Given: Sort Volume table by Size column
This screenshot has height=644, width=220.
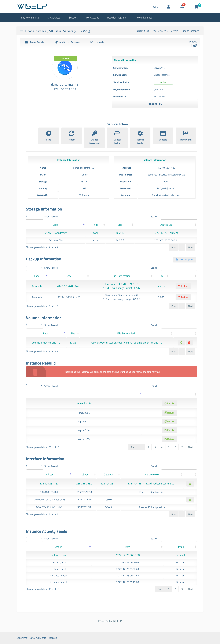Looking at the screenshot, I should pyautogui.click(x=73, y=334).
